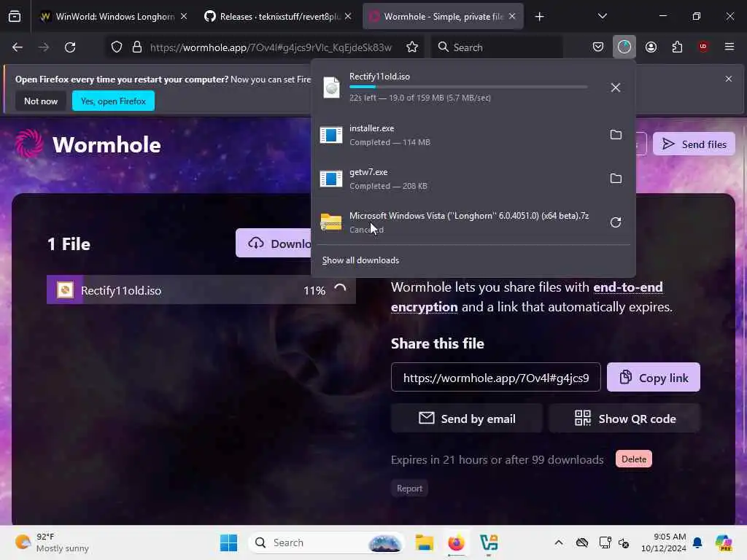Select Rectify11old.iso in the file list
The width and height of the screenshot is (747, 560).
click(201, 290)
